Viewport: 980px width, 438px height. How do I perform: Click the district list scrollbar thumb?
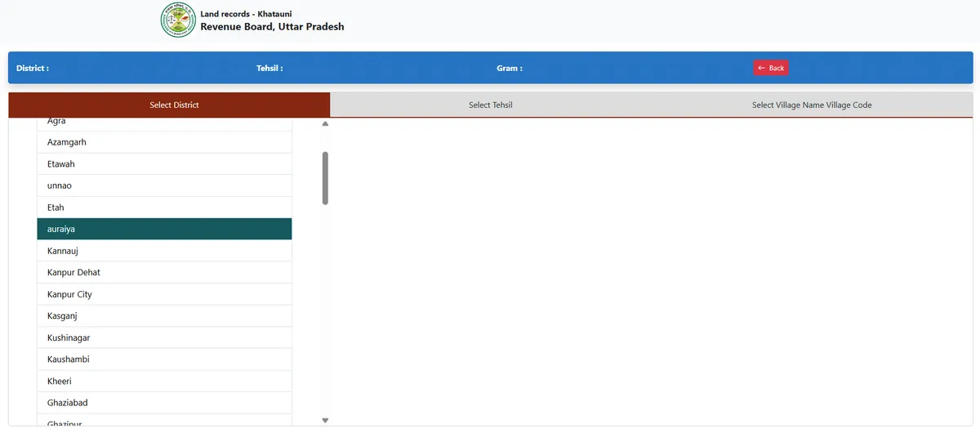(x=325, y=177)
